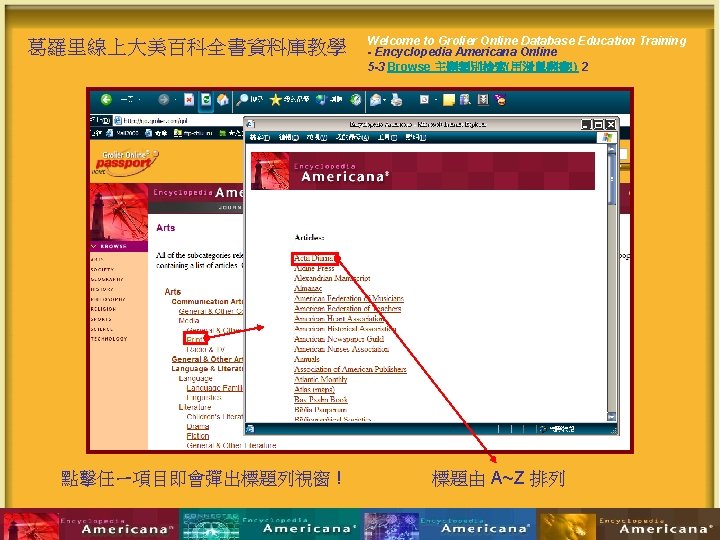
Task: Open American Newspaper Guild article link
Action: [x=339, y=339]
